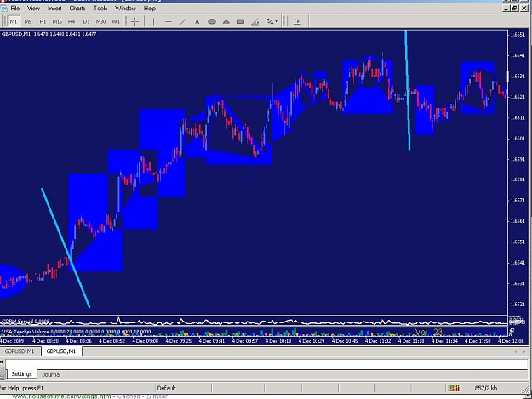The height and width of the screenshot is (399, 532).
Task: Click the connection status bars indicator
Action: pos(455,388)
